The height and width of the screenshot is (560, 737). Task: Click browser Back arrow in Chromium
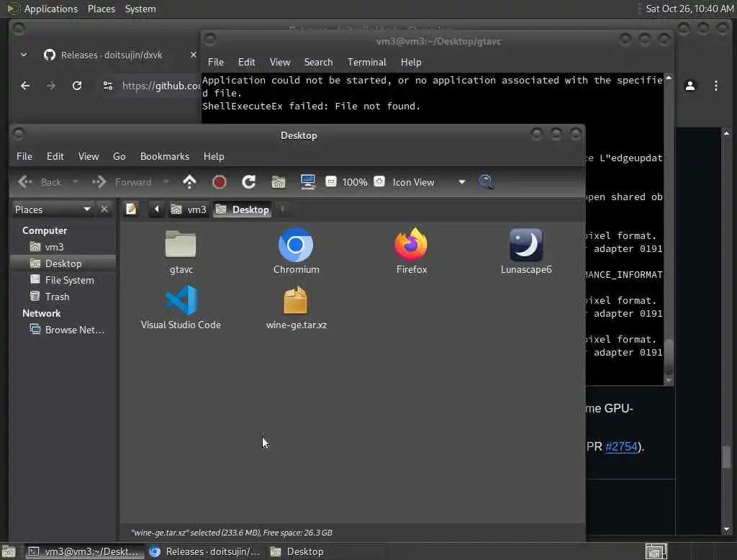coord(25,86)
